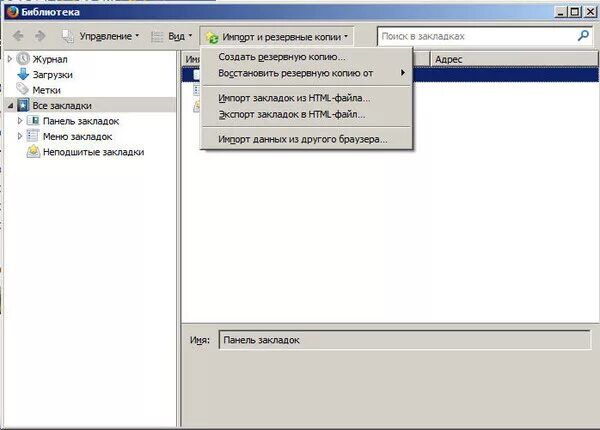This screenshot has height=430, width=600.
Task: Select Панель закладок in the tree
Action: click(x=81, y=121)
